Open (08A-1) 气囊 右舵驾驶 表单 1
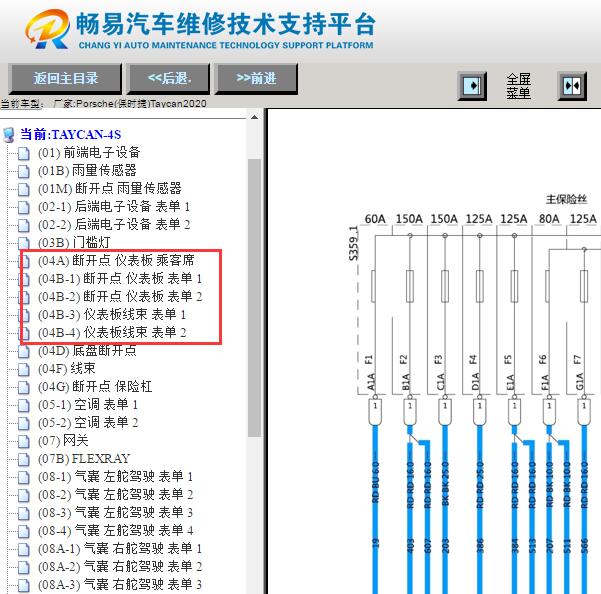601x594 pixels. click(120, 549)
